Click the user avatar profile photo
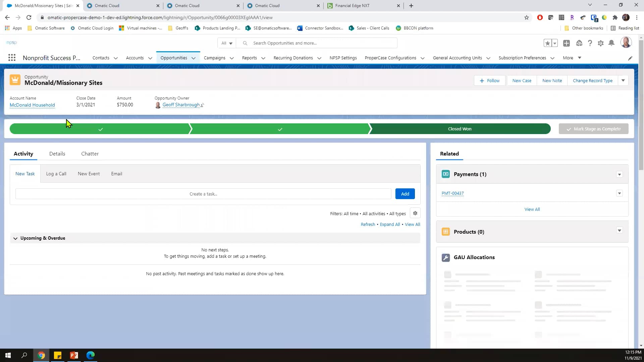 pyautogui.click(x=626, y=43)
